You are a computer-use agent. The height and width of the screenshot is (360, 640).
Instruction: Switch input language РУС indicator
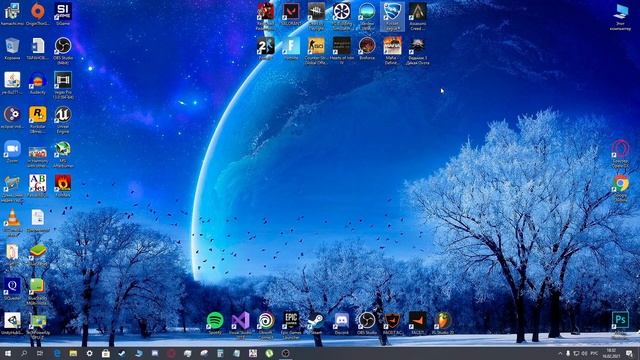tap(594, 353)
